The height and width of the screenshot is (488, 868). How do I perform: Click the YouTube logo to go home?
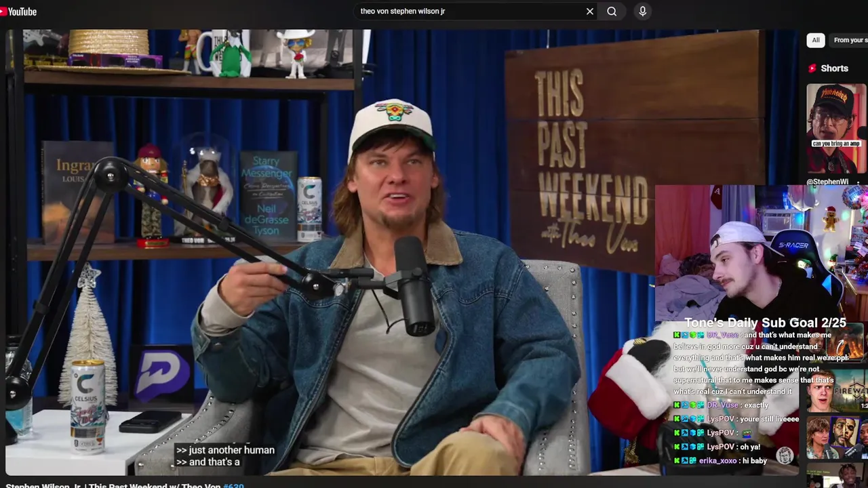pos(18,12)
